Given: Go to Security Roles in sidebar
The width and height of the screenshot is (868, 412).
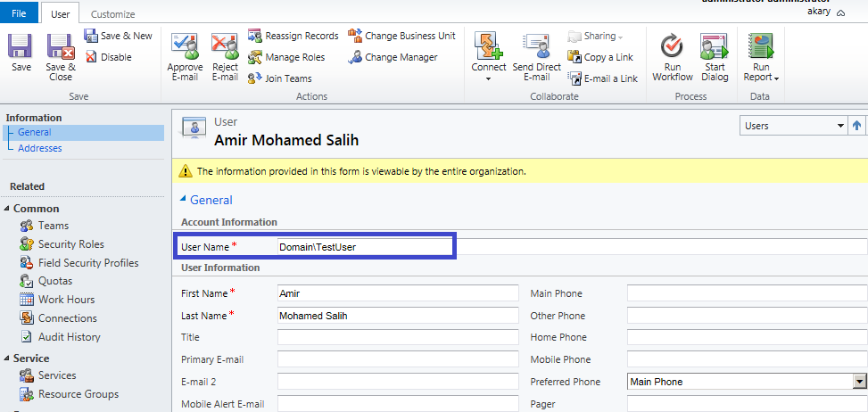Looking at the screenshot, I should pyautogui.click(x=70, y=243).
